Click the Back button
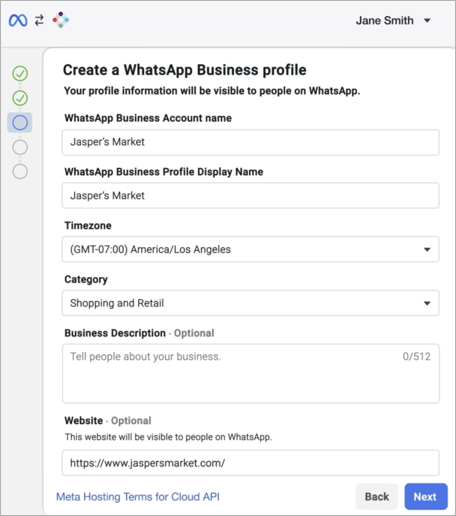This screenshot has height=516, width=456. pyautogui.click(x=377, y=497)
